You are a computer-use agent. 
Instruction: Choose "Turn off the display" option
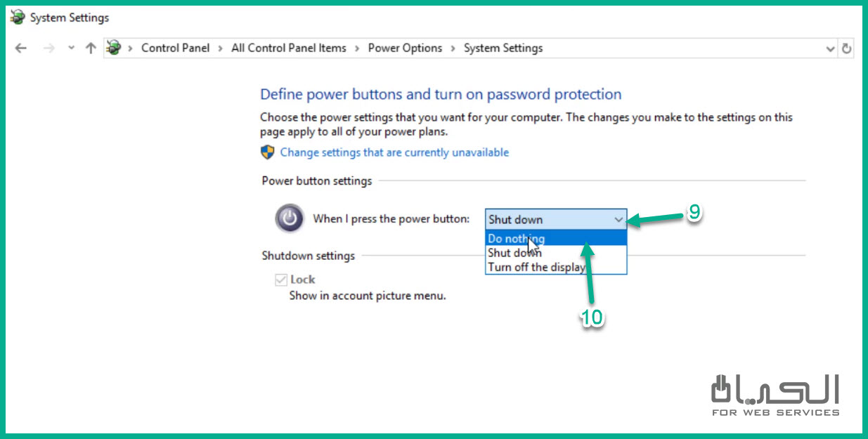(537, 267)
